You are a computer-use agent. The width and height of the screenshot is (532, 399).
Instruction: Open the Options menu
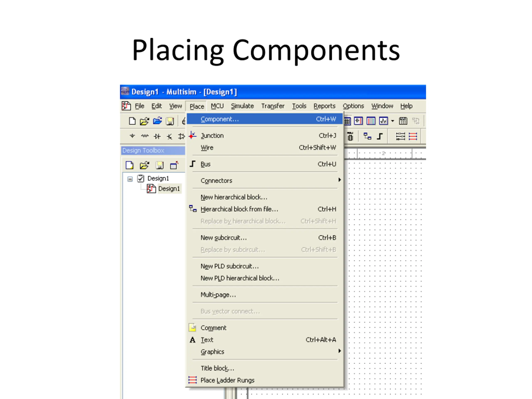[353, 106]
